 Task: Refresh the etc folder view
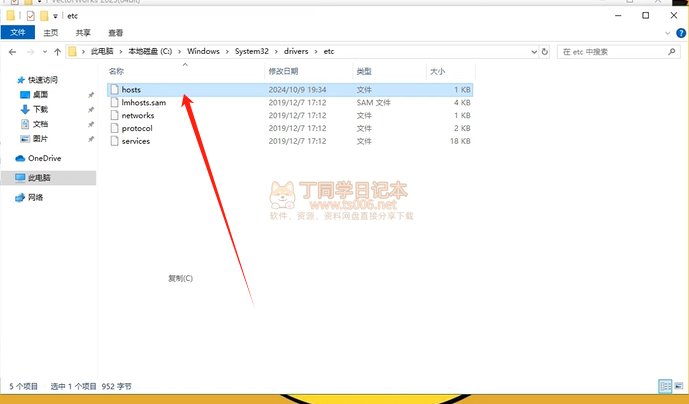pos(544,52)
